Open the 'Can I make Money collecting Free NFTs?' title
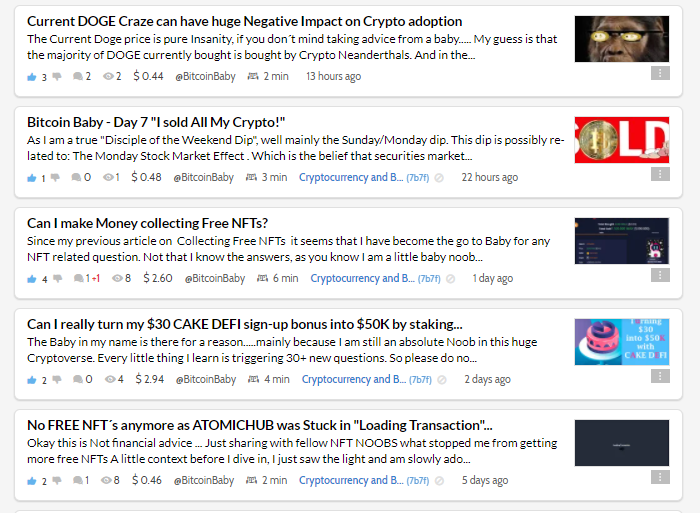 147,223
